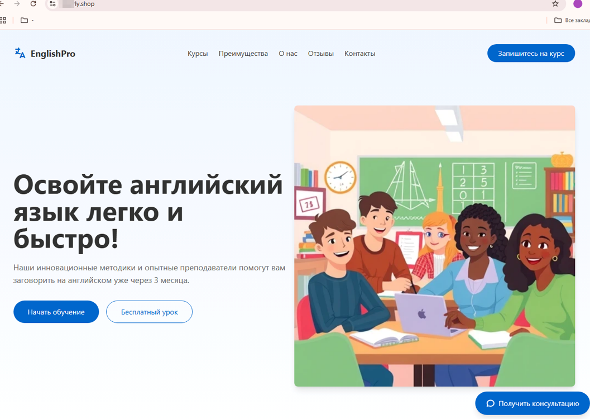Viewport: 590px width, 419px height.
Task: Expand the 'Все закладки' bookmarks folder
Action: pos(572,20)
